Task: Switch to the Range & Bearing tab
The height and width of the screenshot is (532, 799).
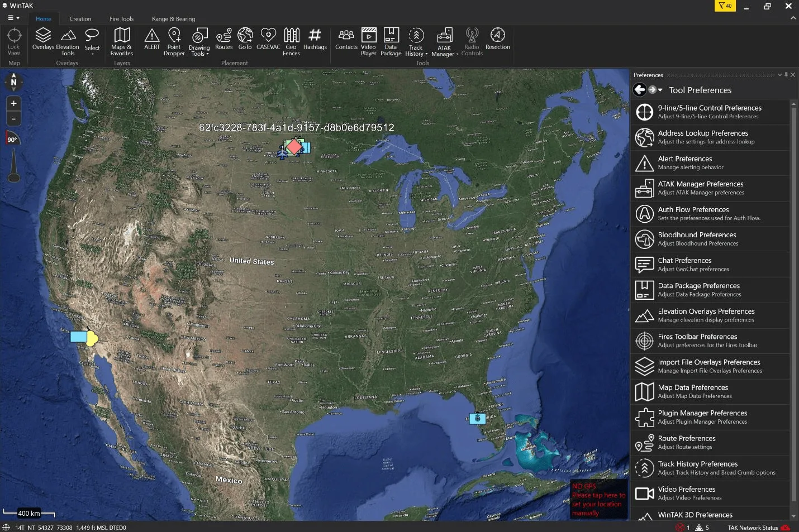Action: 174,18
